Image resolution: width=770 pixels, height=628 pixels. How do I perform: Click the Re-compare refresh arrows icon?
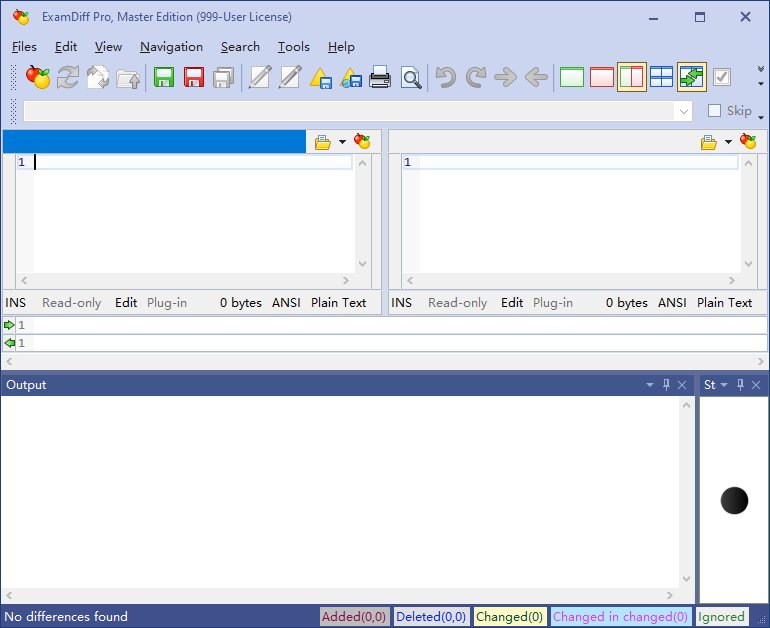68,77
